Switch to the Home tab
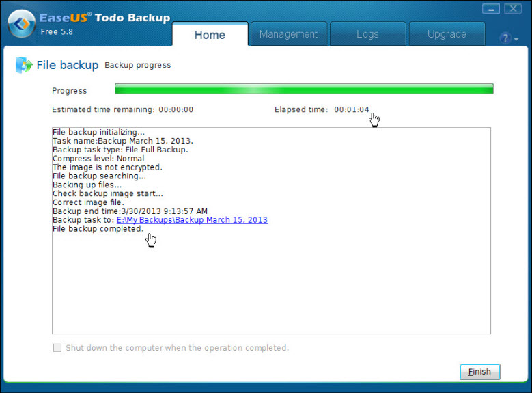The height and width of the screenshot is (393, 532). [x=210, y=34]
